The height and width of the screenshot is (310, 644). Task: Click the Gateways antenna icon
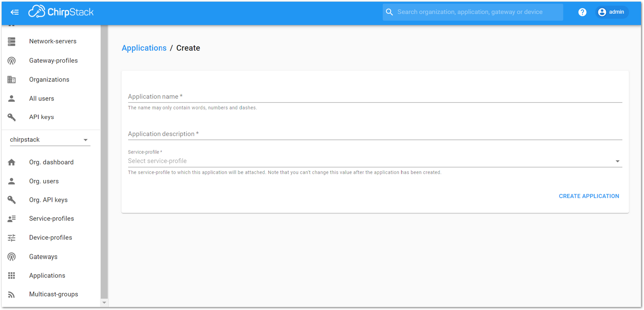(11, 257)
